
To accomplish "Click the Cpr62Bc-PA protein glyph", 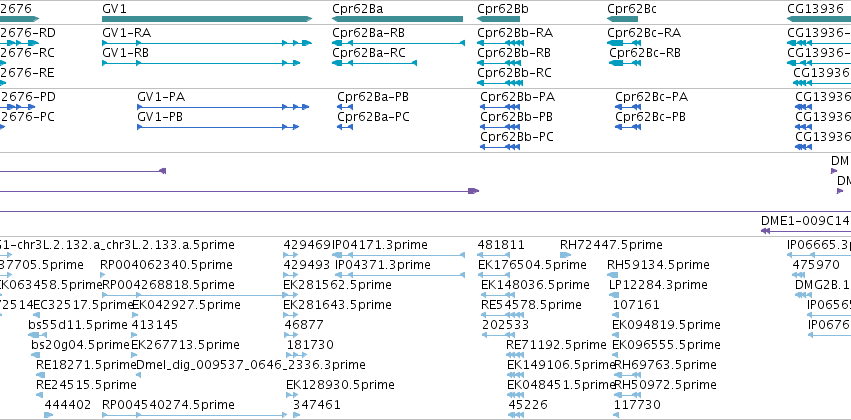I will [x=628, y=107].
